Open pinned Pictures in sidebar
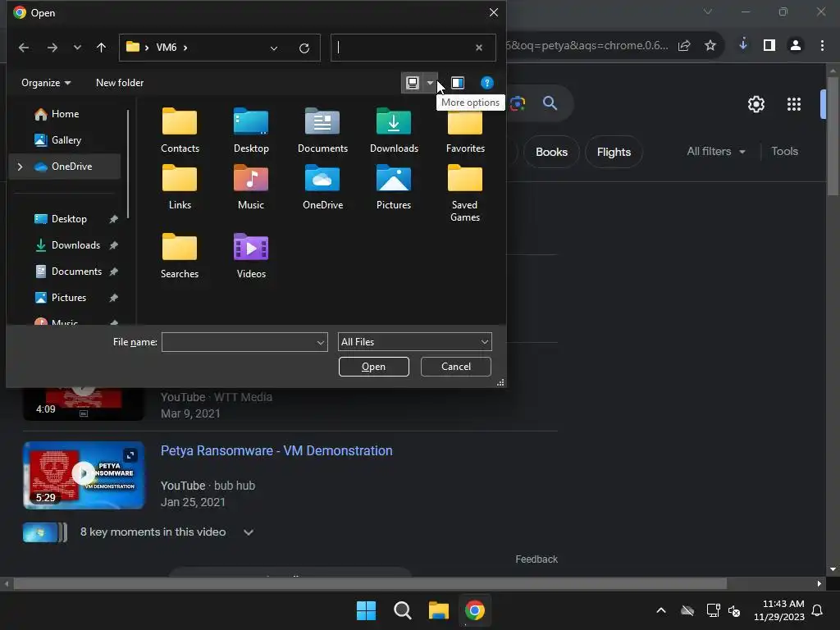The height and width of the screenshot is (630, 840). 68,298
